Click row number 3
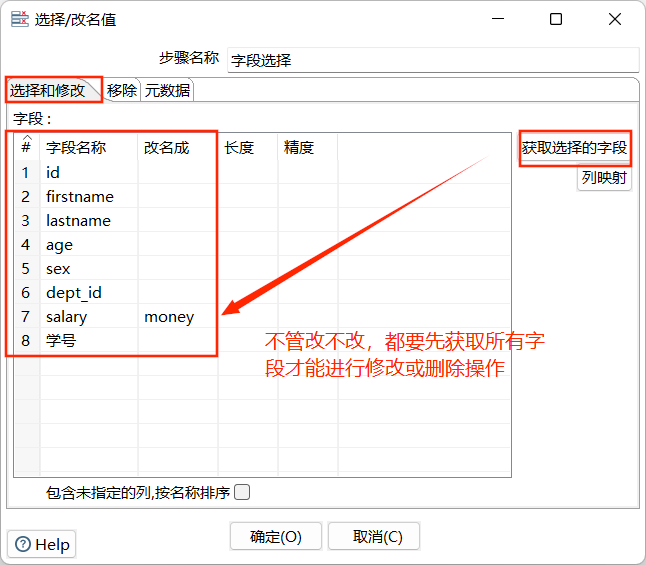Screen dimensions: 646x565 (x=26, y=220)
